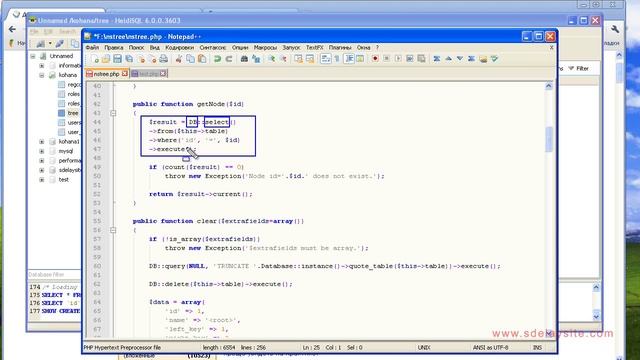The width and height of the screenshot is (640, 360).
Task: Collapse the getNode function fold marker
Action: (x=113, y=113)
